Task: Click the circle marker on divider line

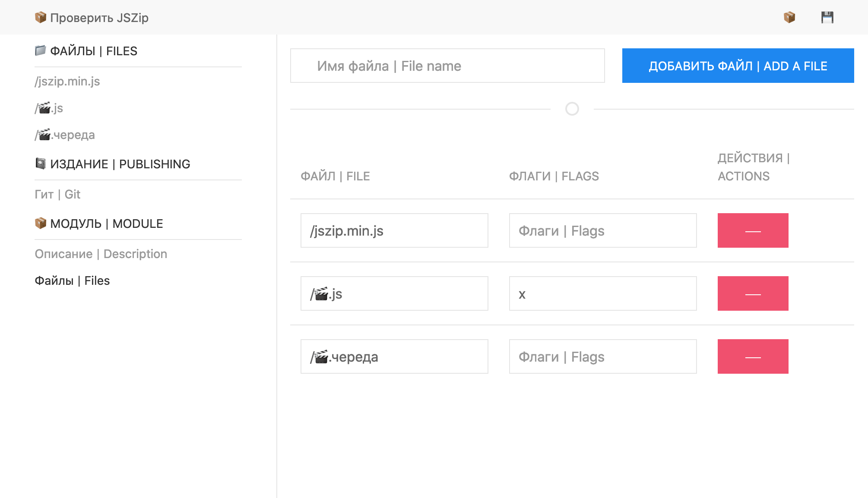Action: [572, 109]
